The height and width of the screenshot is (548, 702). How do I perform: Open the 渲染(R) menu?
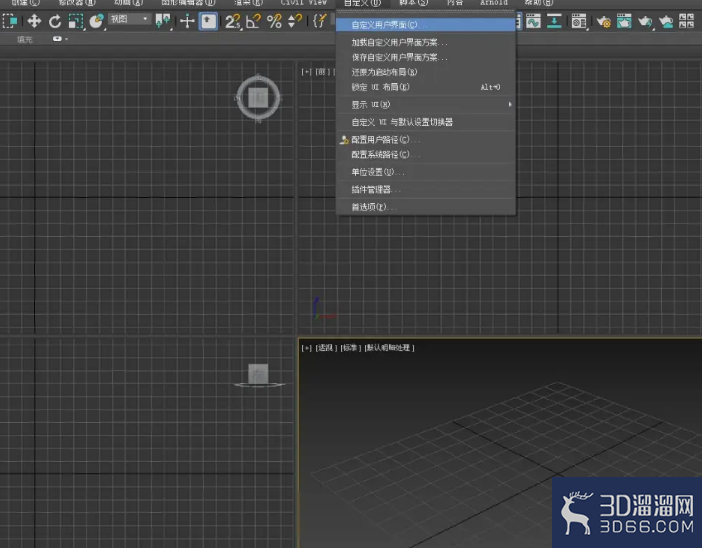tap(248, 3)
